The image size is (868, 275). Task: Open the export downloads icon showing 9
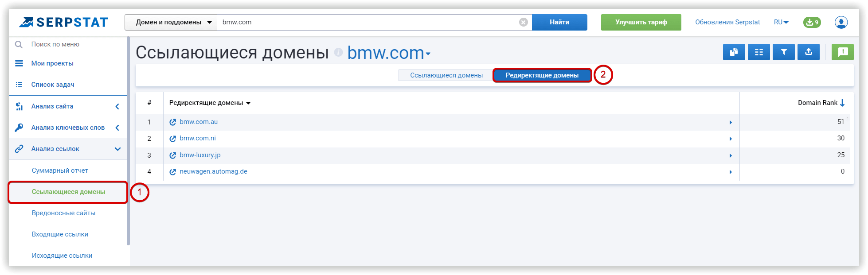812,22
